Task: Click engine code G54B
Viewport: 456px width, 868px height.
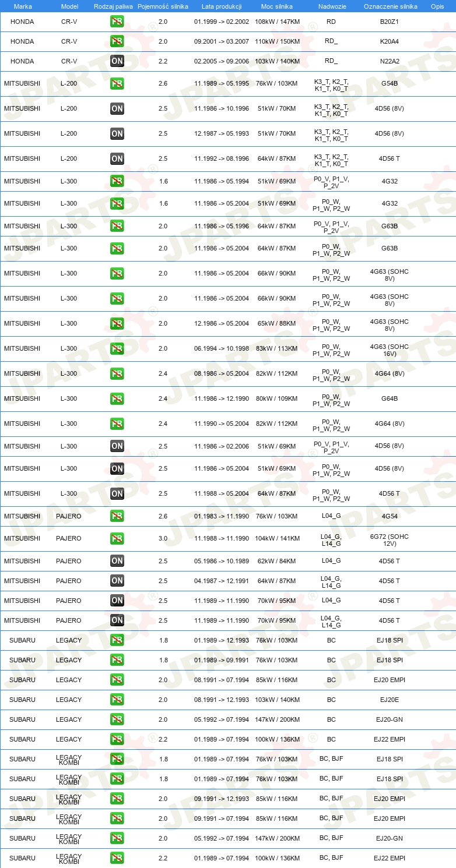Action: point(390,83)
